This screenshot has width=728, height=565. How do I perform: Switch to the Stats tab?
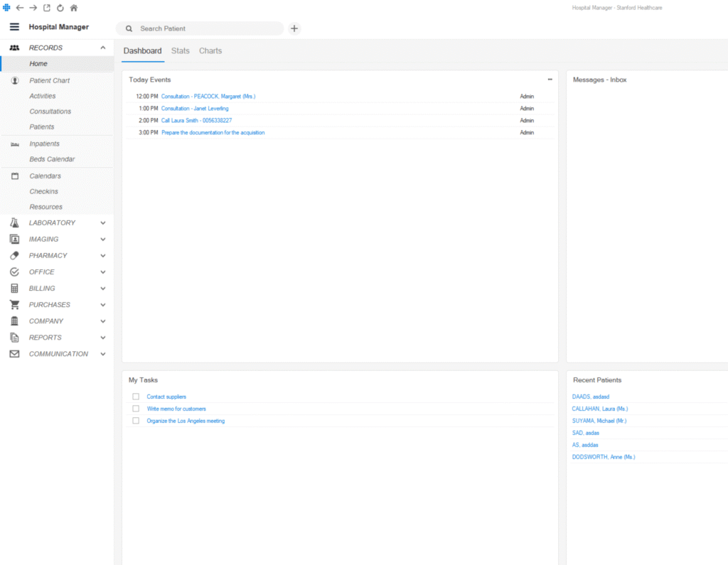click(x=181, y=51)
